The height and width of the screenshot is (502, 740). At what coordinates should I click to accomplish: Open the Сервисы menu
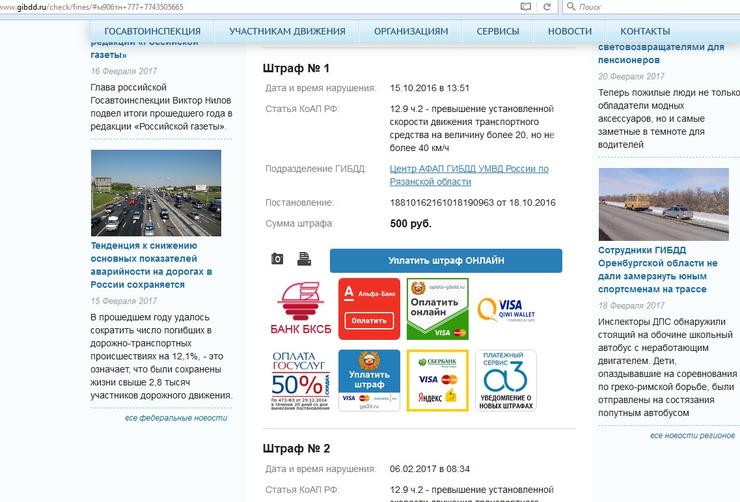click(498, 31)
